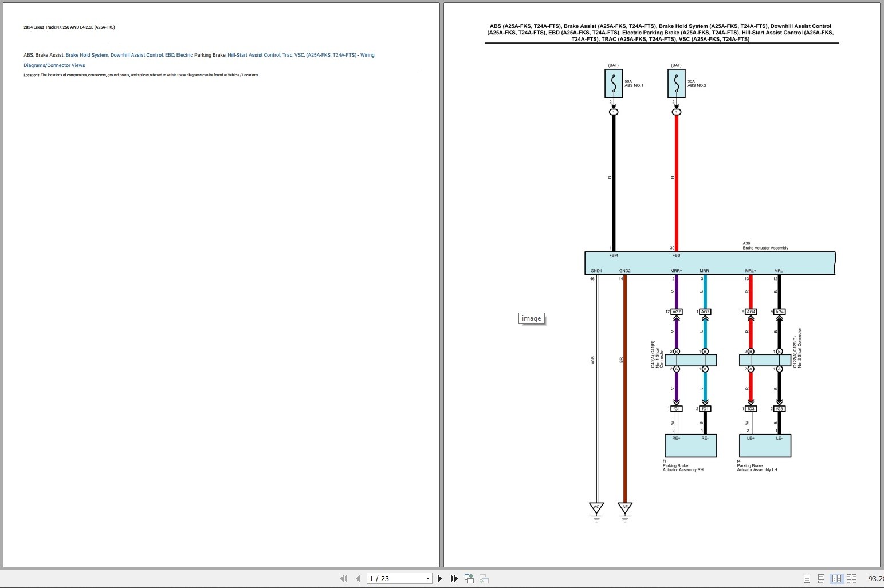Go to the first page
Image resolution: width=884 pixels, height=588 pixels.
(x=344, y=579)
